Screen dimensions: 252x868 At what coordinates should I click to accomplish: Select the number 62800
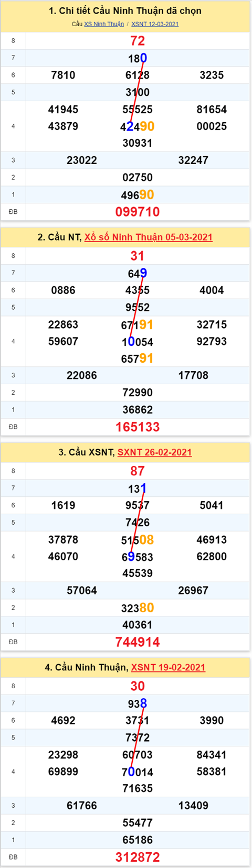coord(212,557)
